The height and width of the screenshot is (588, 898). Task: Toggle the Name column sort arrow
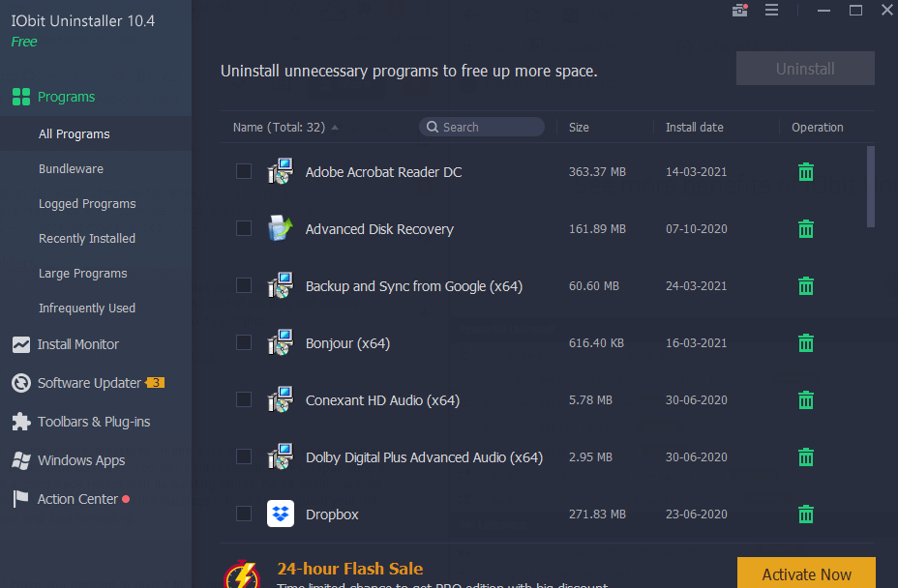pyautogui.click(x=335, y=126)
